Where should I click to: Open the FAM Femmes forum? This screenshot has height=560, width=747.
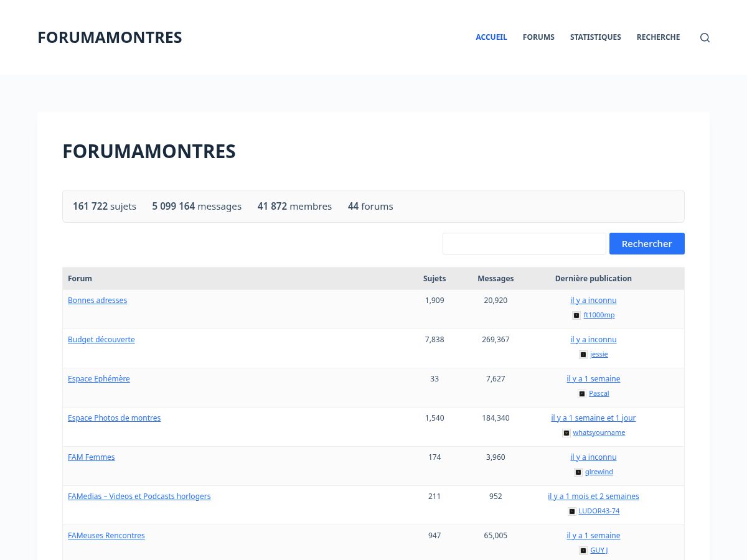coord(92,457)
